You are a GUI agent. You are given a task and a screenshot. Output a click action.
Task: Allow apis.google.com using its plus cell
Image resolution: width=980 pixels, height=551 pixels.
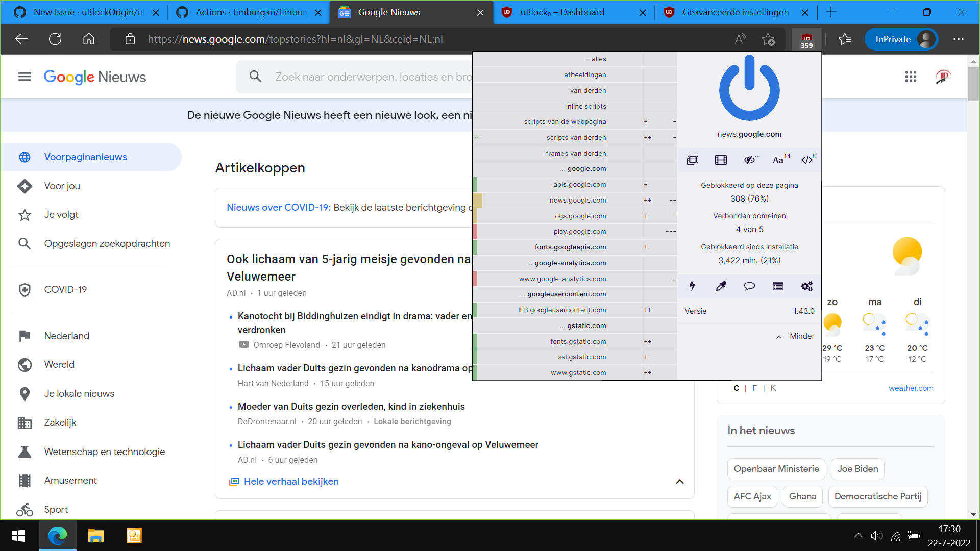tap(646, 184)
